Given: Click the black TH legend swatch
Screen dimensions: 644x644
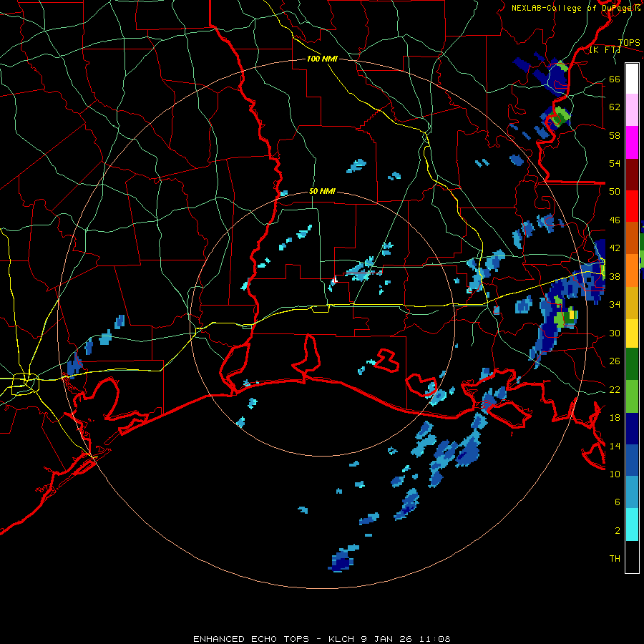Looking at the screenshot, I should [632, 557].
